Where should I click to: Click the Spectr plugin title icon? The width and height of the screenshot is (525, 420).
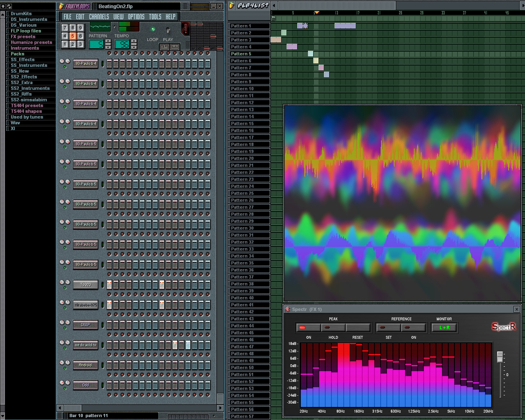(x=288, y=309)
